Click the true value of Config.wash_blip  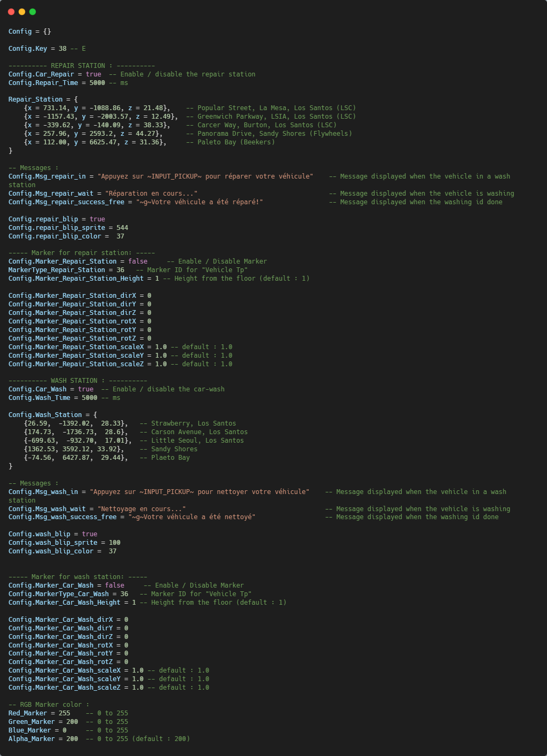pos(90,534)
